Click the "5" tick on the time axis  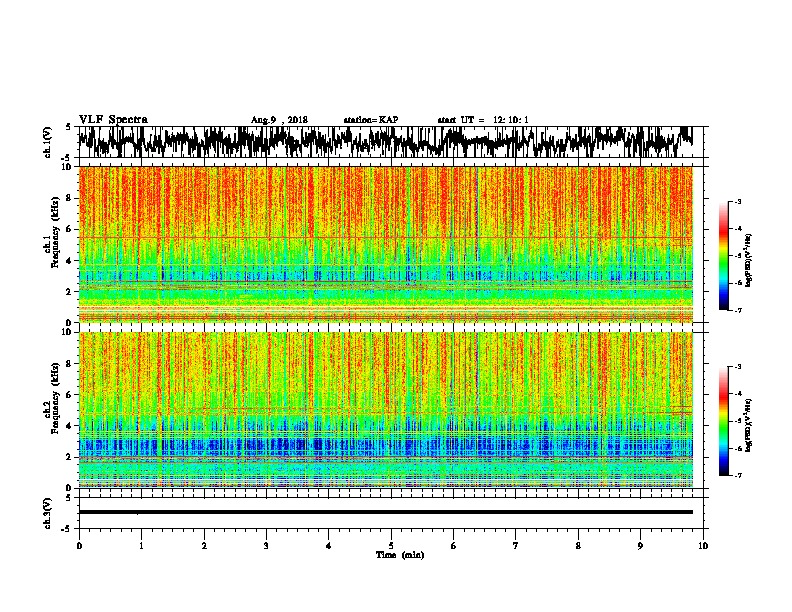[391, 546]
